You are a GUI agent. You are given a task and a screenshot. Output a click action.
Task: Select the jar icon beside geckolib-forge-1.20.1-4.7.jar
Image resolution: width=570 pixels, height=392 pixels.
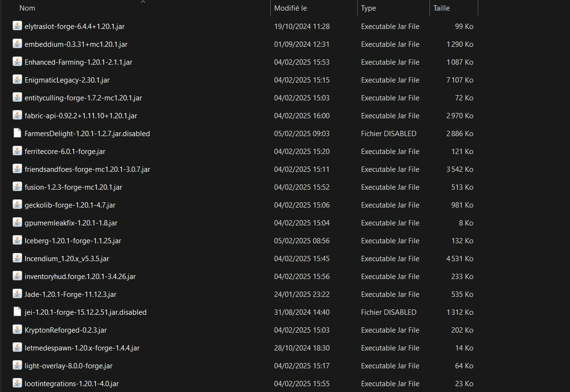17,204
